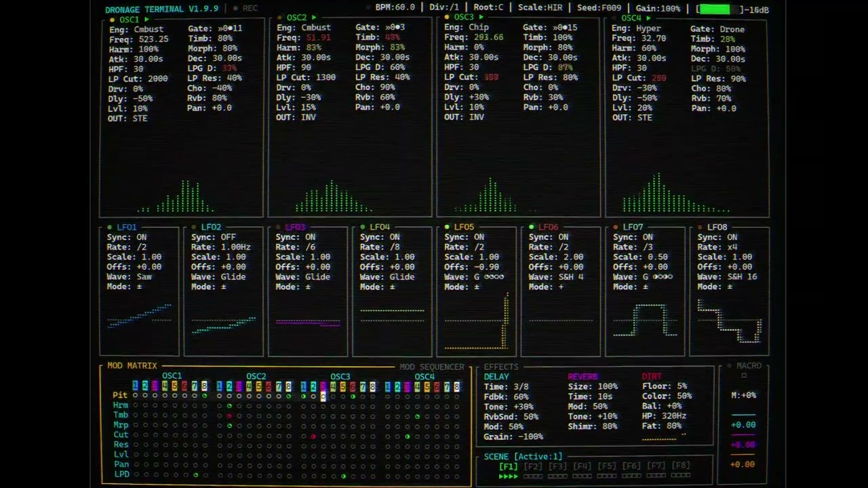Click green LPD node under OSC1
This screenshot has height=488, width=868.
click(x=195, y=474)
